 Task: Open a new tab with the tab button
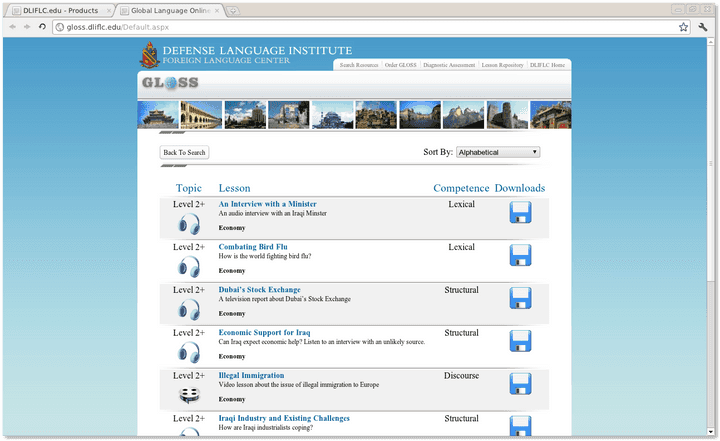pyautogui.click(x=233, y=11)
